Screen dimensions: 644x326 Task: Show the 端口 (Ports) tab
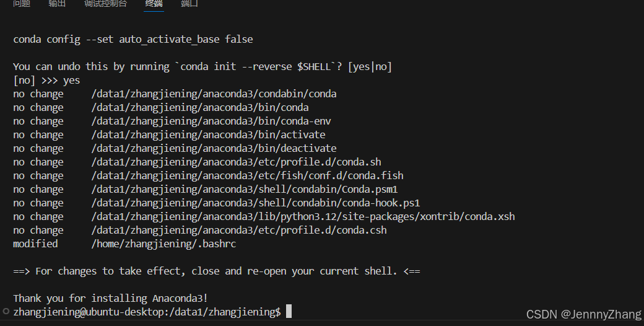pos(189,4)
